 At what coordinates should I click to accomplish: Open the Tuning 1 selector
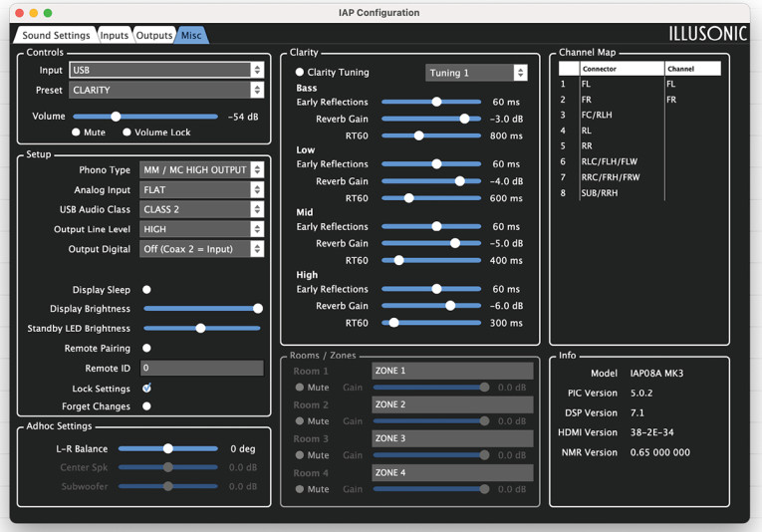(x=476, y=73)
